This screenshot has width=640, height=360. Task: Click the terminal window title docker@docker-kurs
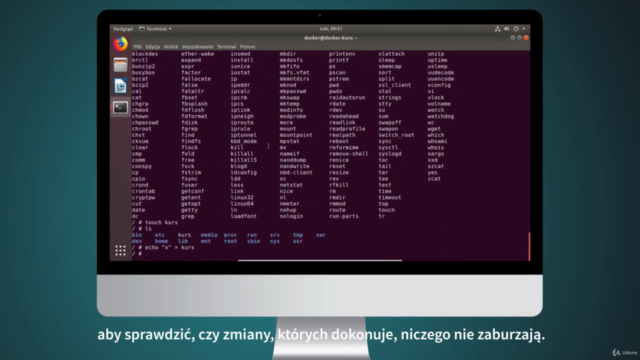[x=331, y=38]
